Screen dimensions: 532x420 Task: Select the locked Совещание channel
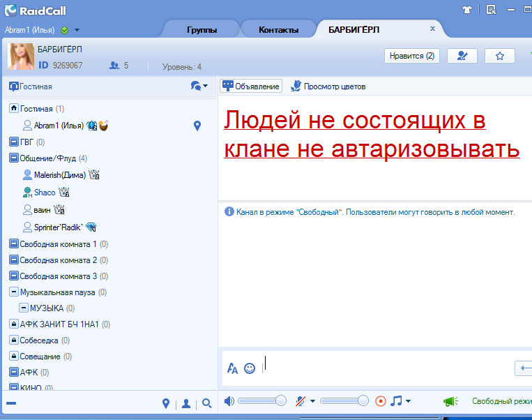click(40, 357)
